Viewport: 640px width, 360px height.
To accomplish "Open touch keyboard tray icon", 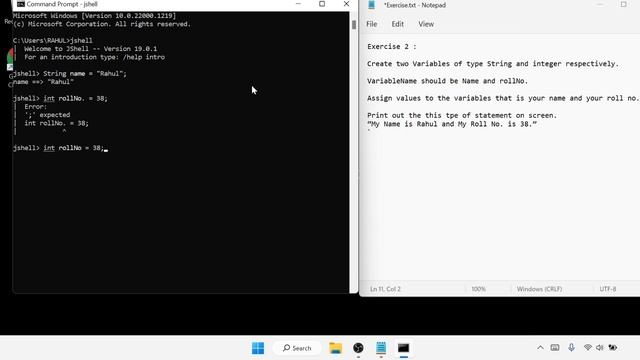I will pos(555,348).
